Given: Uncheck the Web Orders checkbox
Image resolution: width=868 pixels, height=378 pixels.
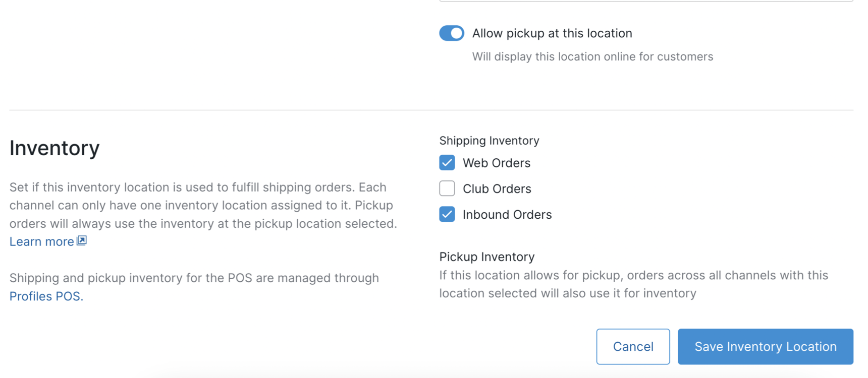Looking at the screenshot, I should [x=447, y=162].
